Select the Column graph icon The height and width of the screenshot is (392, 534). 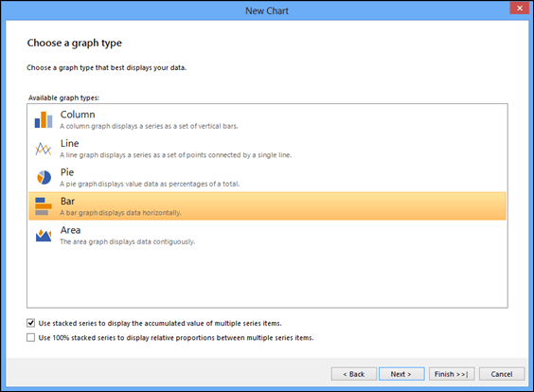(44, 120)
